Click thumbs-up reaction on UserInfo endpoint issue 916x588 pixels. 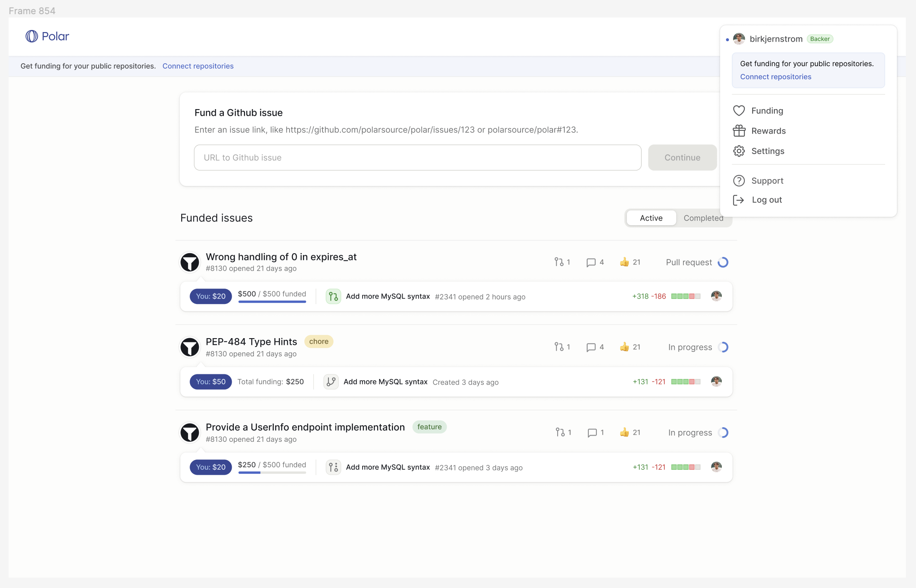pos(624,432)
